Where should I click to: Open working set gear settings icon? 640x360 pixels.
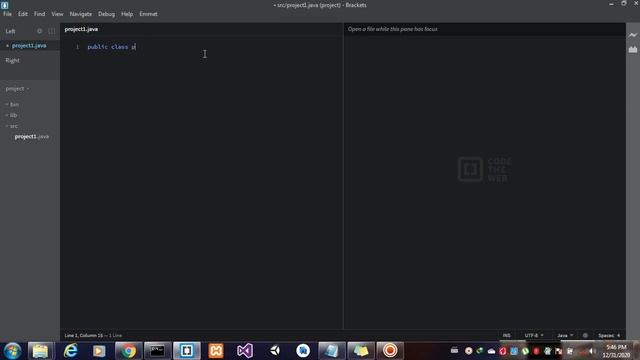(39, 31)
